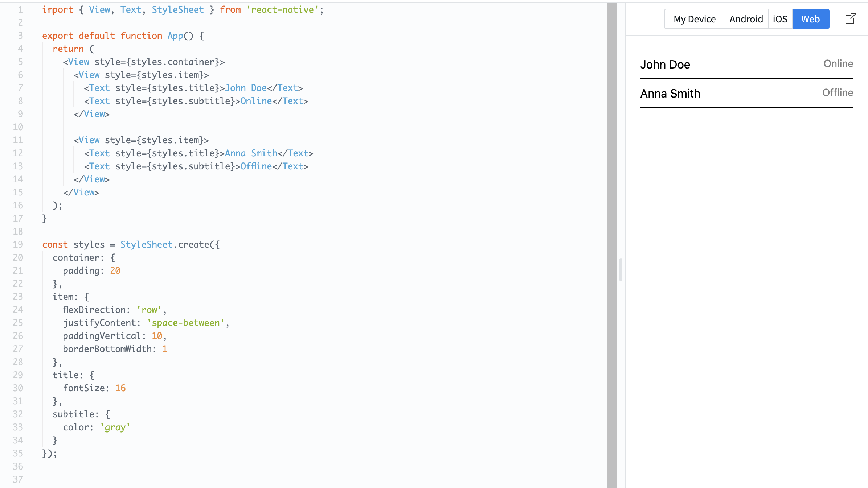The width and height of the screenshot is (868, 488).
Task: Click the panel resize handle
Action: coord(621,270)
